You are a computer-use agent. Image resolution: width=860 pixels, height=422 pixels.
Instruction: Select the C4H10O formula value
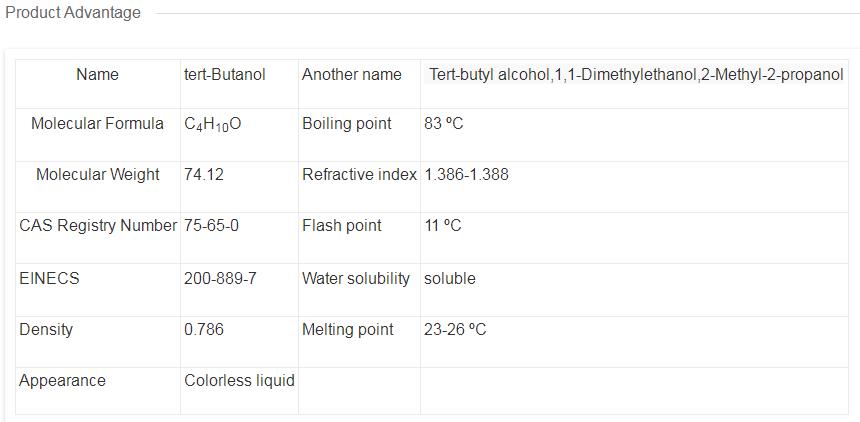pos(213,124)
